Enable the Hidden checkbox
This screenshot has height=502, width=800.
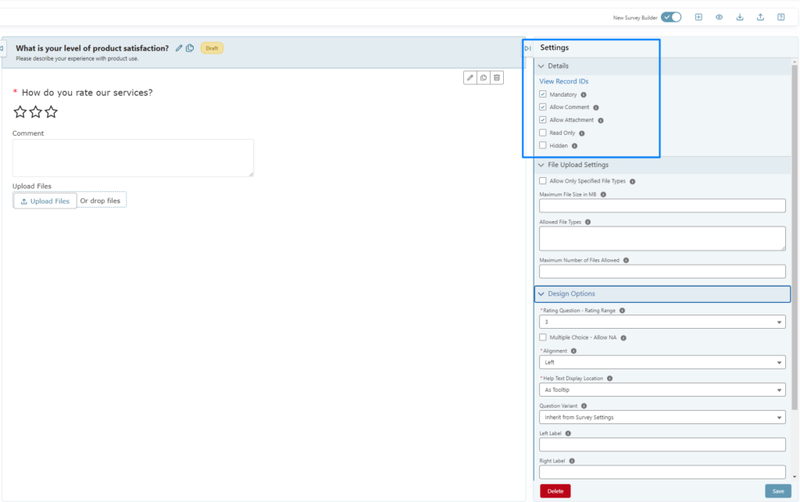tap(543, 145)
